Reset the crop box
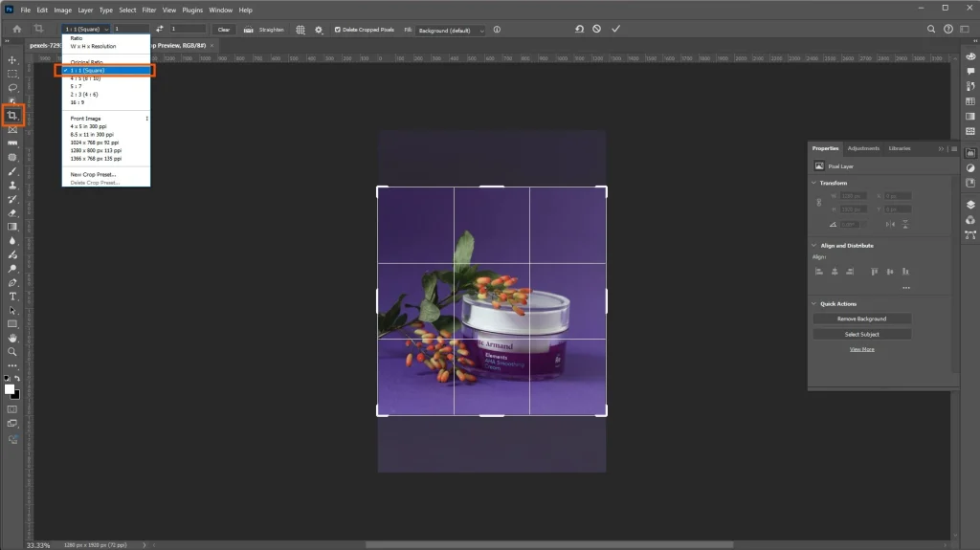Viewport: 980px width, 550px height. [x=579, y=29]
